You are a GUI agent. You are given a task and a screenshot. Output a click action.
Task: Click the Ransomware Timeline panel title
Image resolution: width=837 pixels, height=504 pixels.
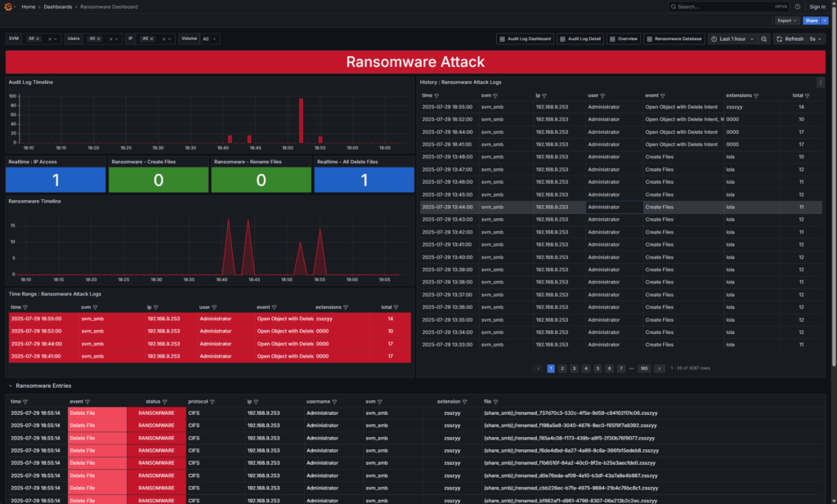click(x=34, y=202)
